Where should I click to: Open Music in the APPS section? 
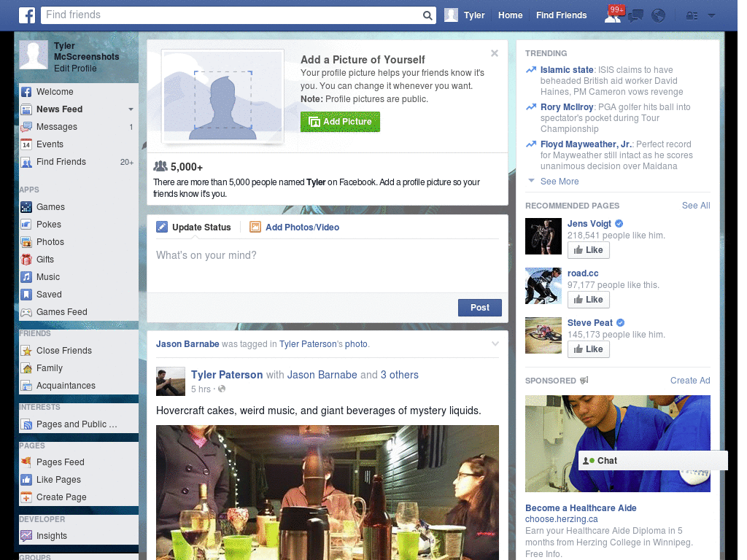pyautogui.click(x=47, y=276)
